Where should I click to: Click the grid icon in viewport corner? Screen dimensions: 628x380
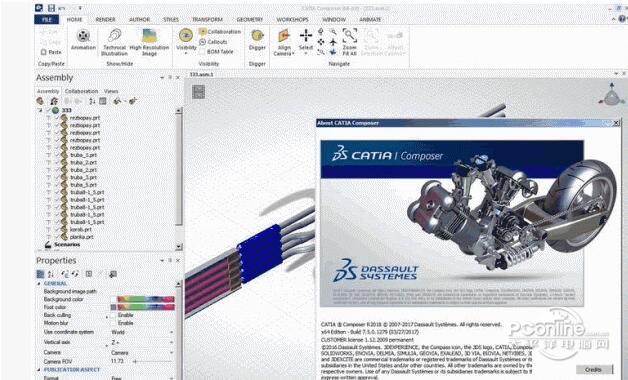(x=198, y=92)
